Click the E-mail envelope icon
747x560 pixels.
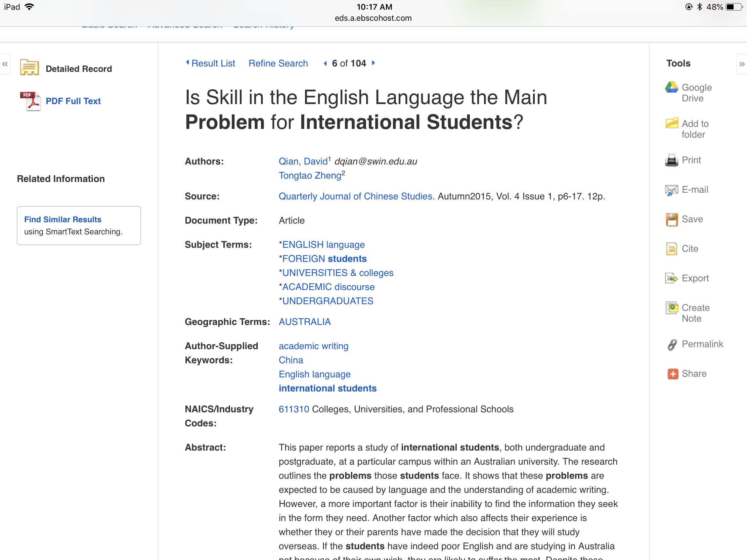tap(671, 190)
